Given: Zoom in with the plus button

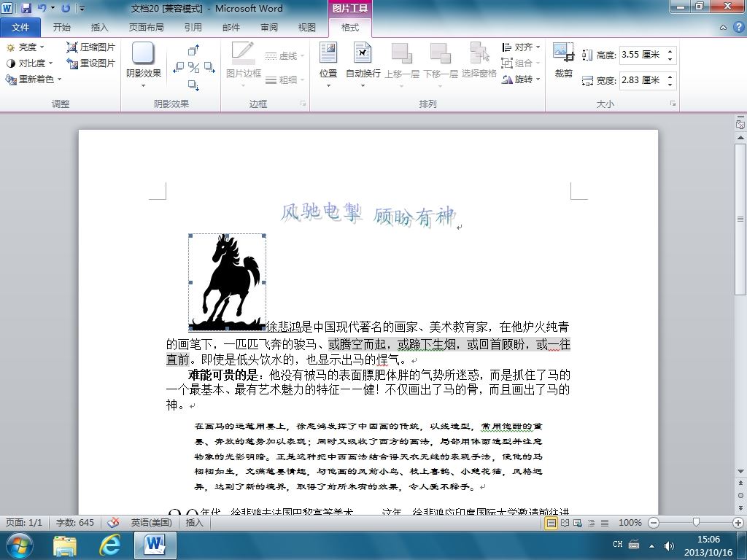Looking at the screenshot, I should coord(738,523).
